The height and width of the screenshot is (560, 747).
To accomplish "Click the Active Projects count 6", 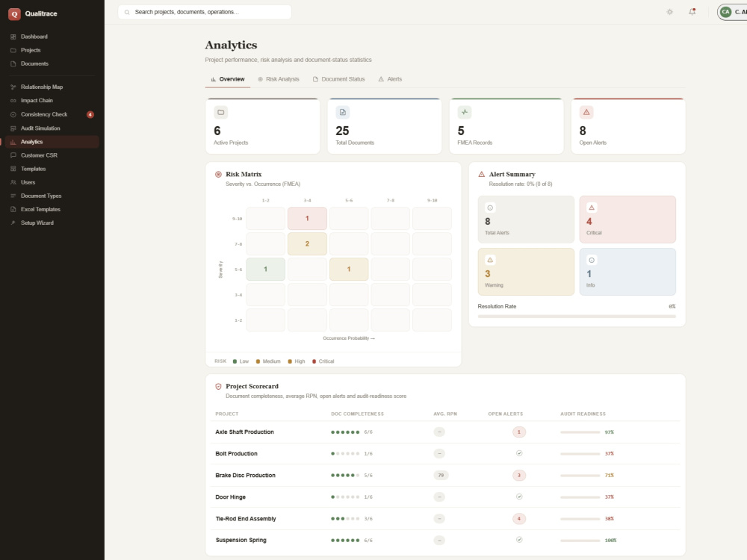I will pos(217,131).
